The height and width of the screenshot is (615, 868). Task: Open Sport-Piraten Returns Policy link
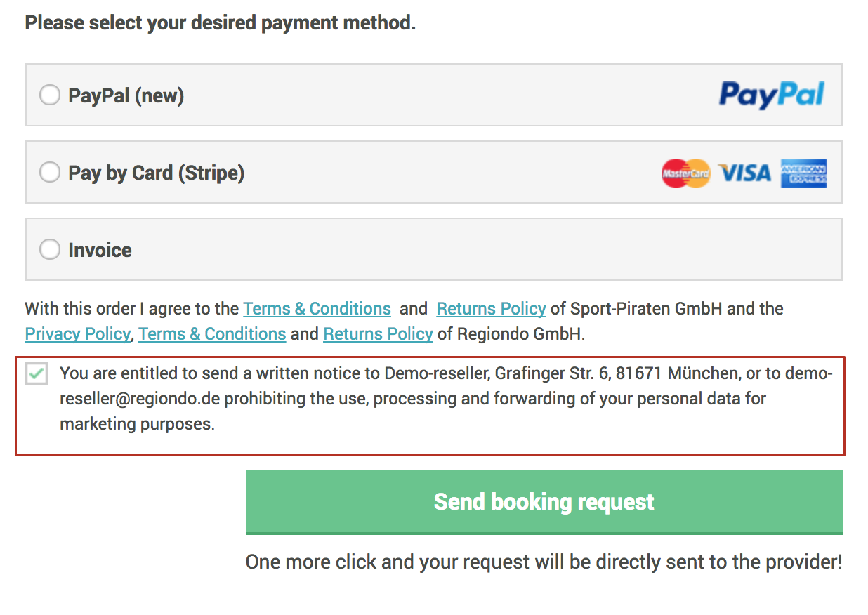pyautogui.click(x=491, y=309)
